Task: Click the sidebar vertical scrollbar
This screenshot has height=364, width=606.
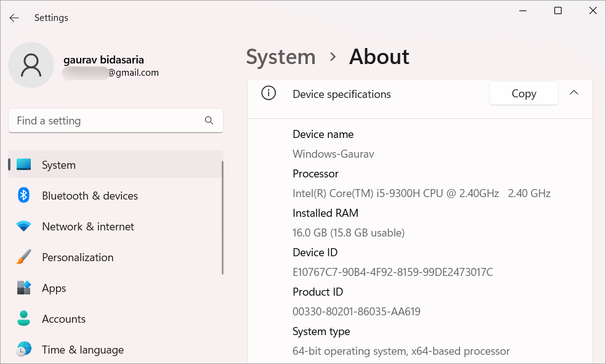Action: tap(222, 217)
